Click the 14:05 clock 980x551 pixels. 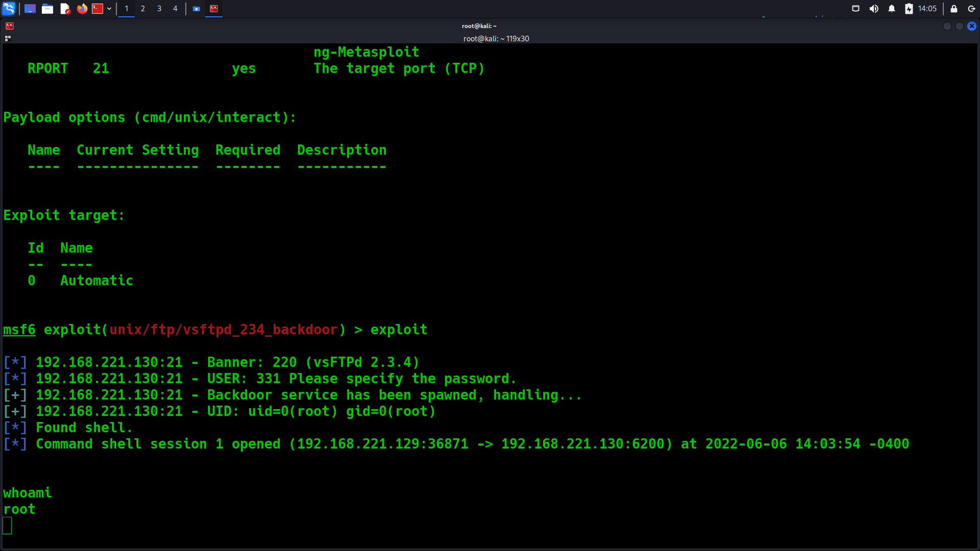point(927,9)
